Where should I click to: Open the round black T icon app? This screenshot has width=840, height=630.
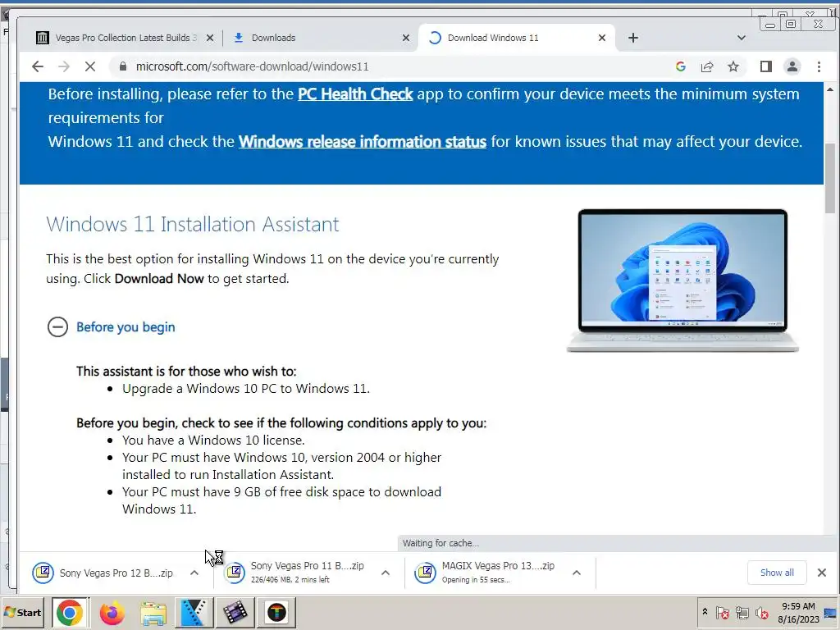(276, 612)
